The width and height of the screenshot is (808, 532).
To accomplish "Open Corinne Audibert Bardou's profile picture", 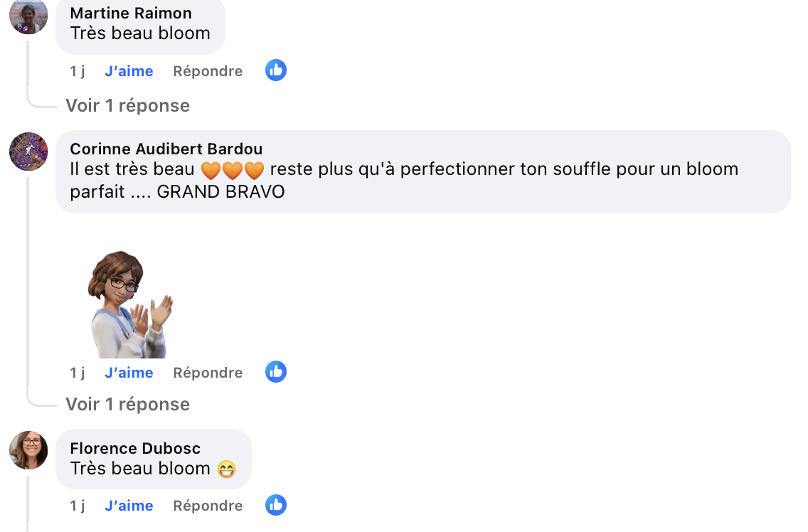I will 28,151.
